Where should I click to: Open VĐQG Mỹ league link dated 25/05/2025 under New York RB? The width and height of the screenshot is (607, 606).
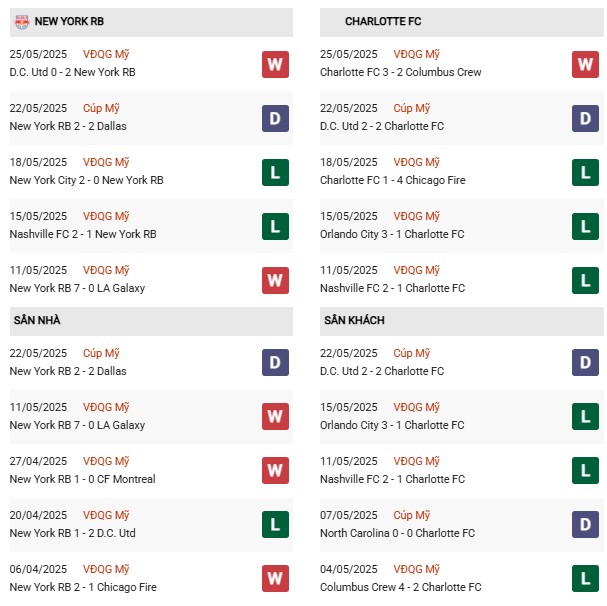[106, 54]
